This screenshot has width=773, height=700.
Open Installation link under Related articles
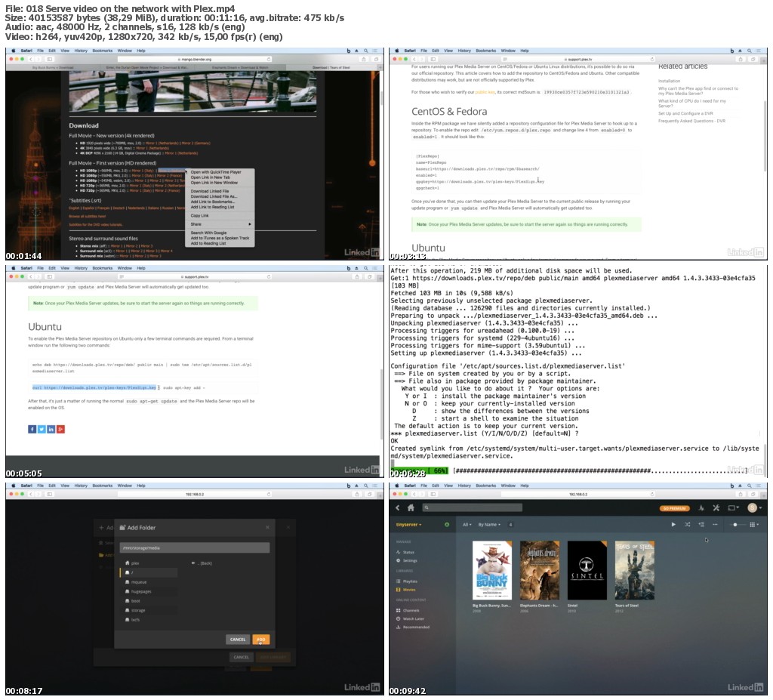[x=669, y=82]
